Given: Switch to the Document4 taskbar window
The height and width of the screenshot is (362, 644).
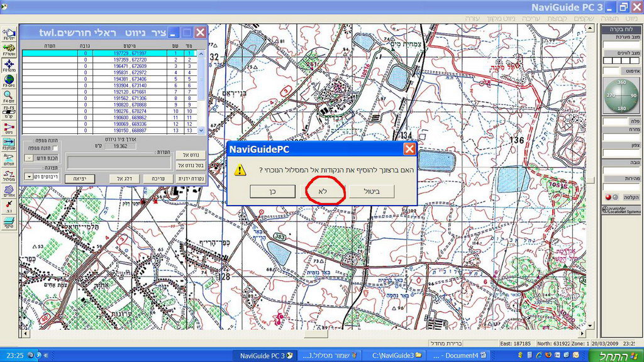Looking at the screenshot, I should click(459, 356).
